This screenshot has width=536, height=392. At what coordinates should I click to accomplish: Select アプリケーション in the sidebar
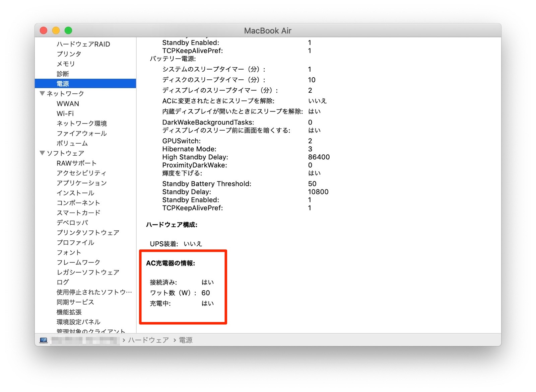click(82, 183)
